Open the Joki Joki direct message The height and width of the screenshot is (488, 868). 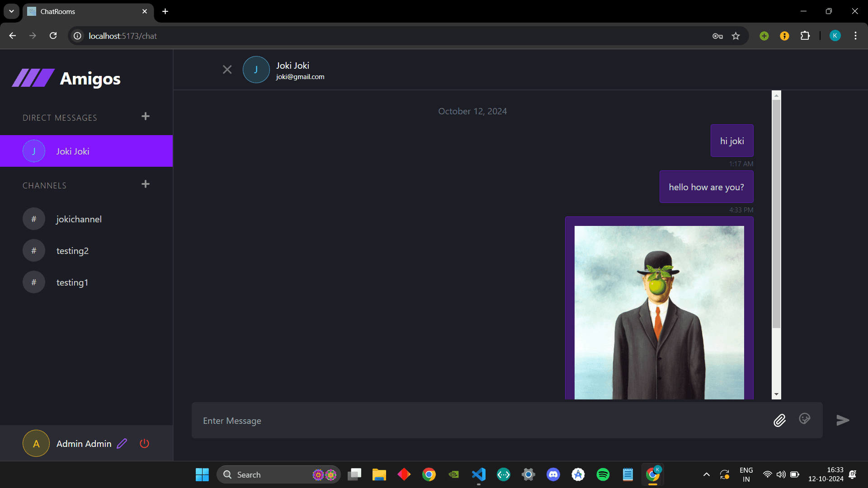pyautogui.click(x=86, y=151)
